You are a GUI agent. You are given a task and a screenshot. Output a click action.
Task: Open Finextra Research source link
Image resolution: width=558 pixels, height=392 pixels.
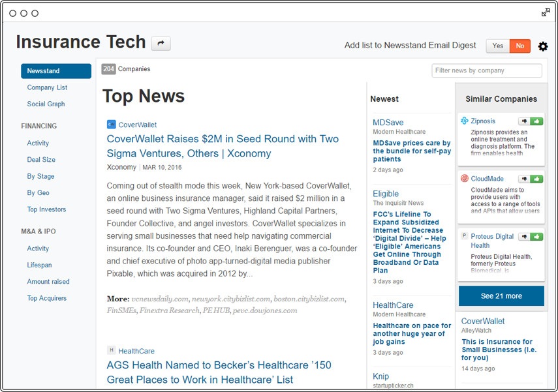[x=170, y=310]
